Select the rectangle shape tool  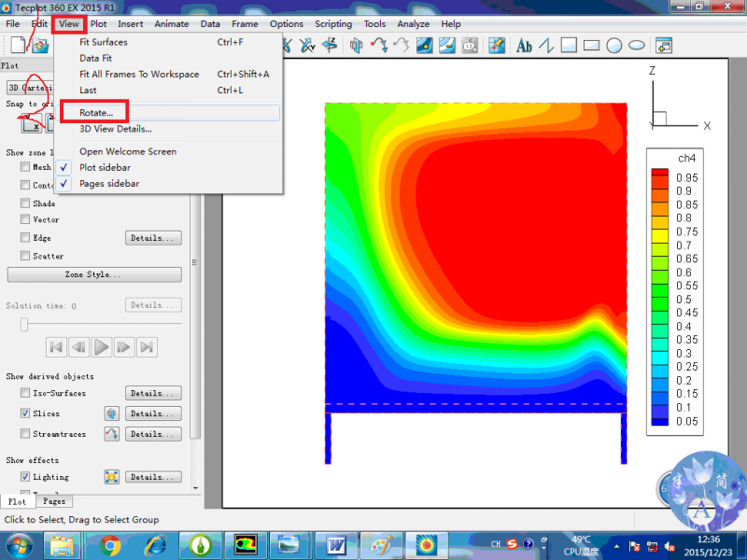591,46
